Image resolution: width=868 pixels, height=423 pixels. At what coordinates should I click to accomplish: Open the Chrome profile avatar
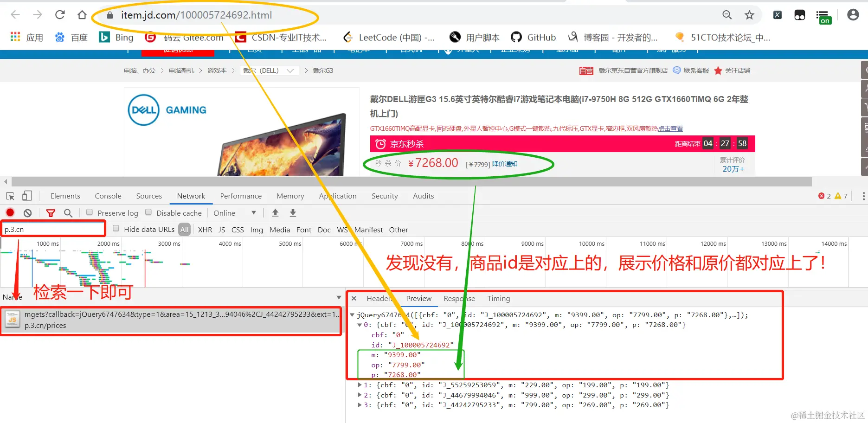click(853, 15)
